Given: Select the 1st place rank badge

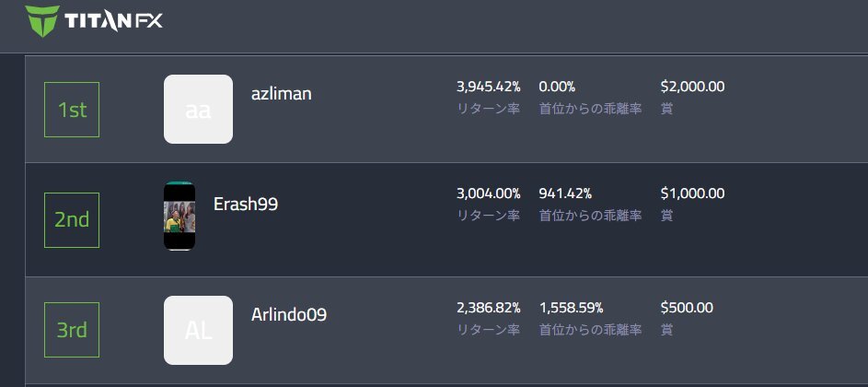Looking at the screenshot, I should 72,110.
